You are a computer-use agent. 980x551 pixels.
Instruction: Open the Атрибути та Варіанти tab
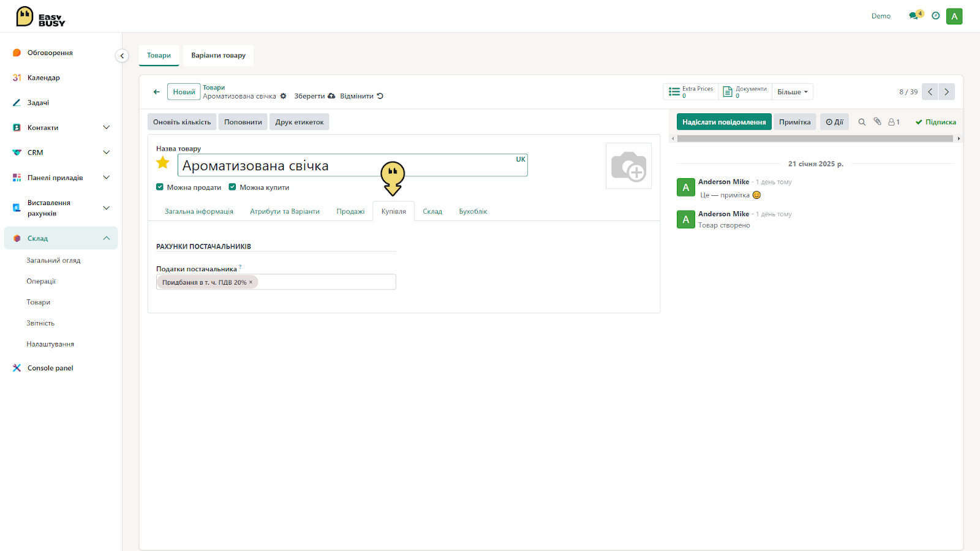[285, 211]
